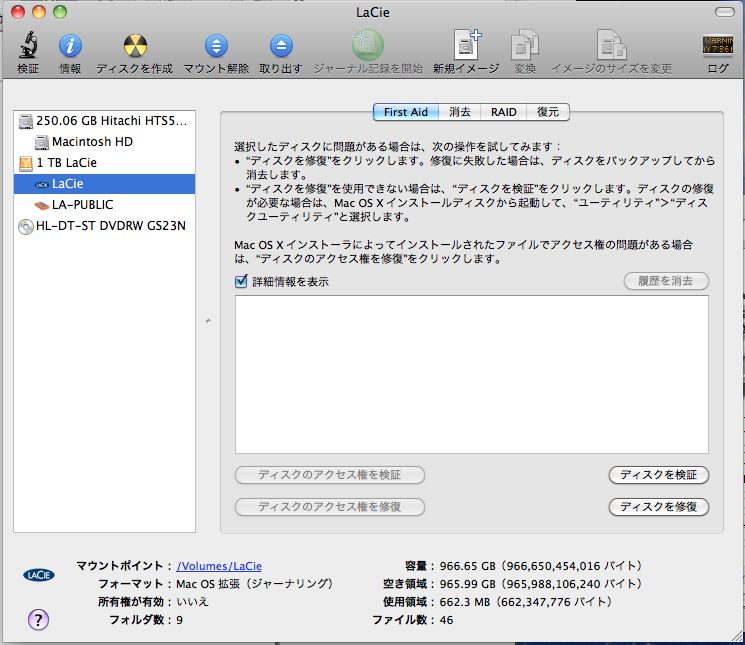Select the Macintosh HD volume

[105, 142]
